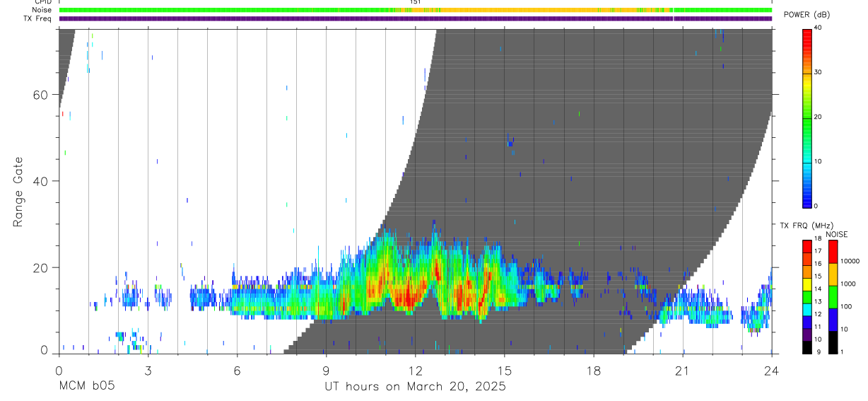Click the 60 tick on Range Gate axis
The height and width of the screenshot is (401, 868).
[x=40, y=95]
